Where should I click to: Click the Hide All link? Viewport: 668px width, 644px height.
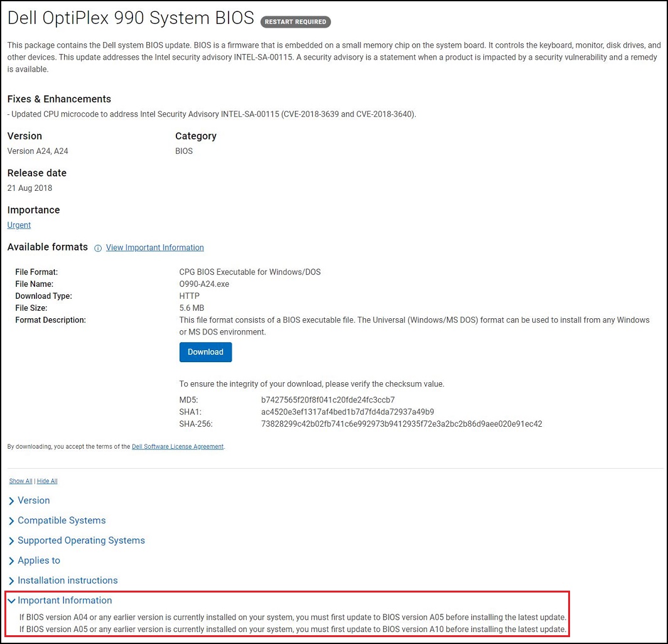tap(47, 481)
